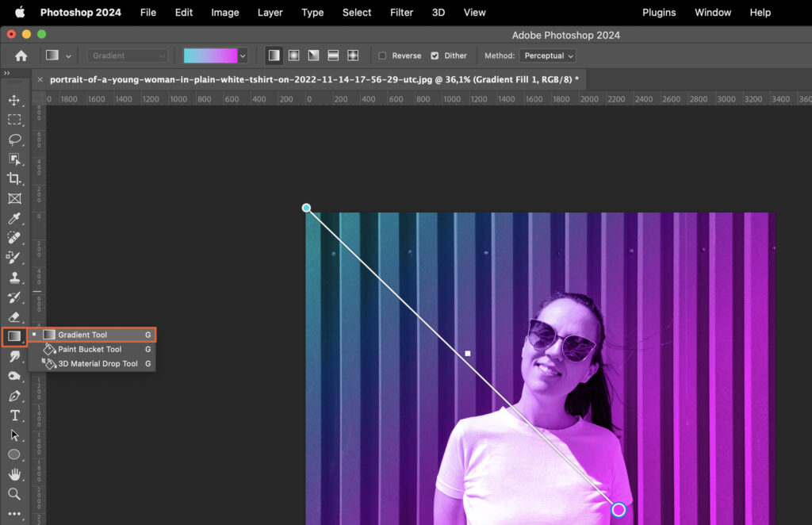This screenshot has height=525, width=812.
Task: Choose the Diamond gradient style
Action: coord(353,56)
